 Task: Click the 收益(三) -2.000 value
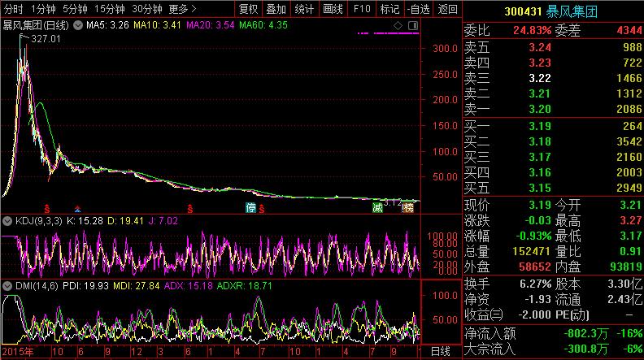click(534, 315)
